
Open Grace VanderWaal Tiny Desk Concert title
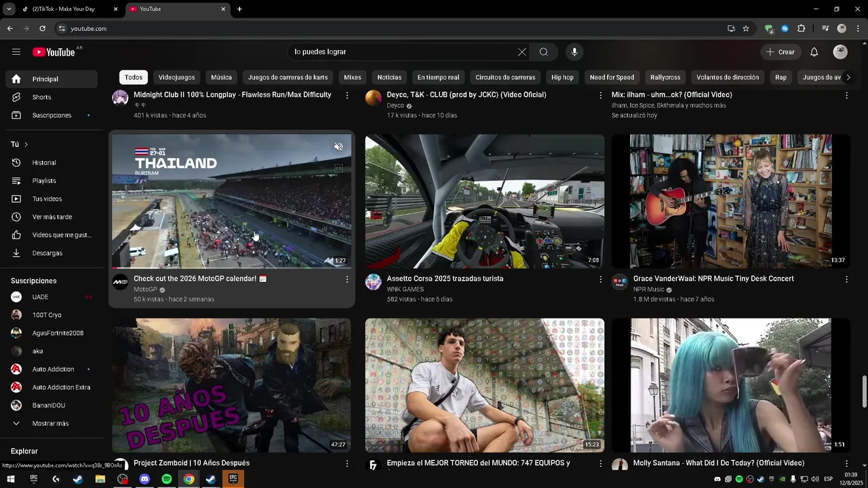713,279
